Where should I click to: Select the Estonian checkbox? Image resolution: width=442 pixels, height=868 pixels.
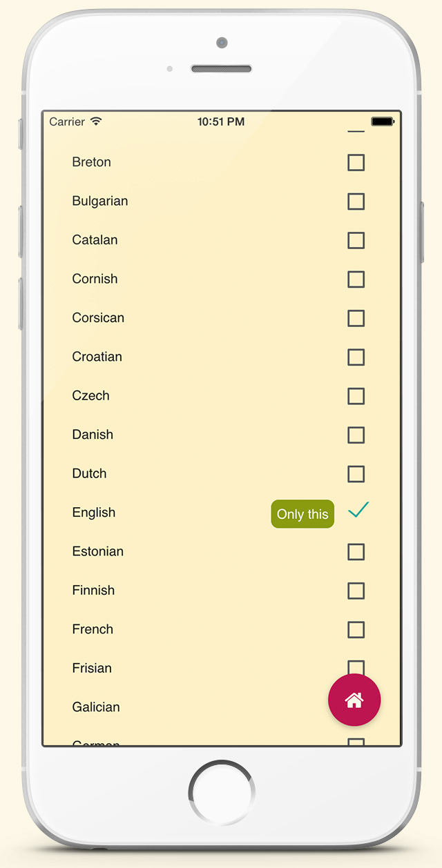(356, 552)
